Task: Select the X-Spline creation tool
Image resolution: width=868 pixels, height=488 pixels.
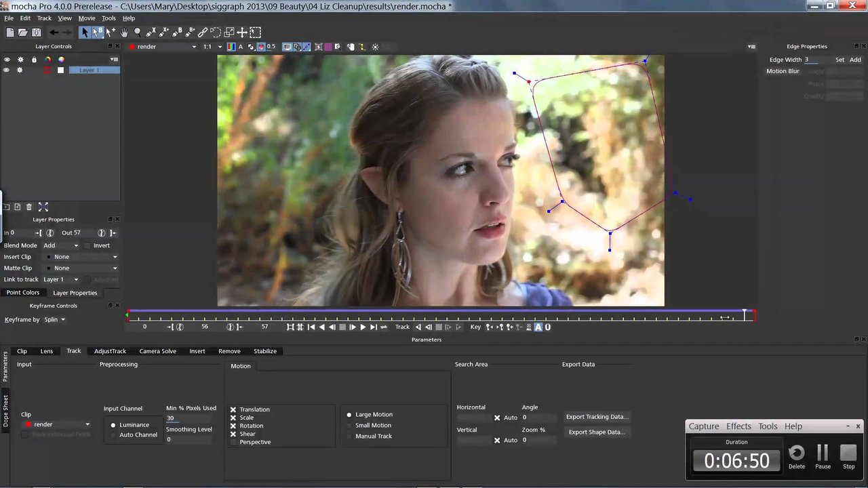Action: 151,32
